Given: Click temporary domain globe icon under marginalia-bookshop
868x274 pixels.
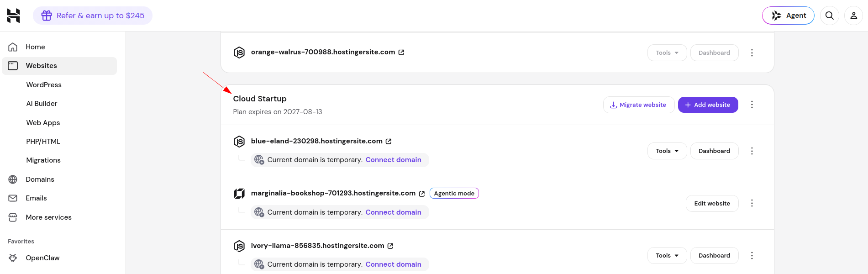Looking at the screenshot, I should 259,212.
